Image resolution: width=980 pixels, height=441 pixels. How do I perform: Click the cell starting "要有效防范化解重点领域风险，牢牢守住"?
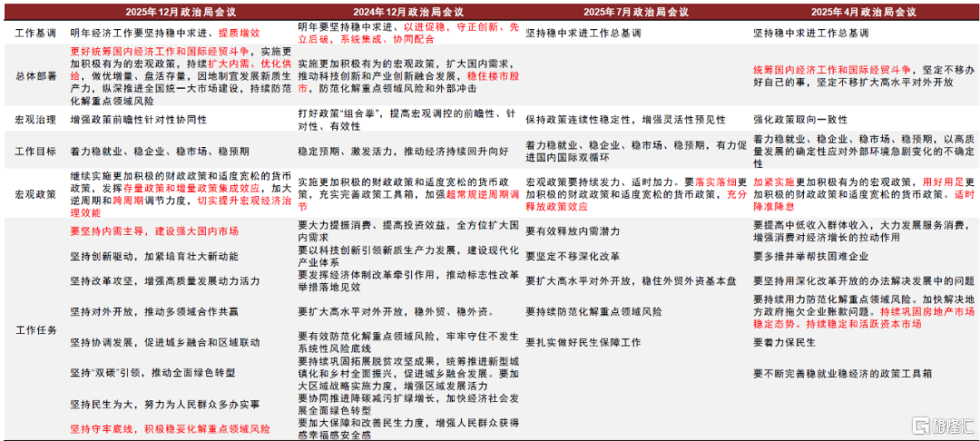pos(408,342)
